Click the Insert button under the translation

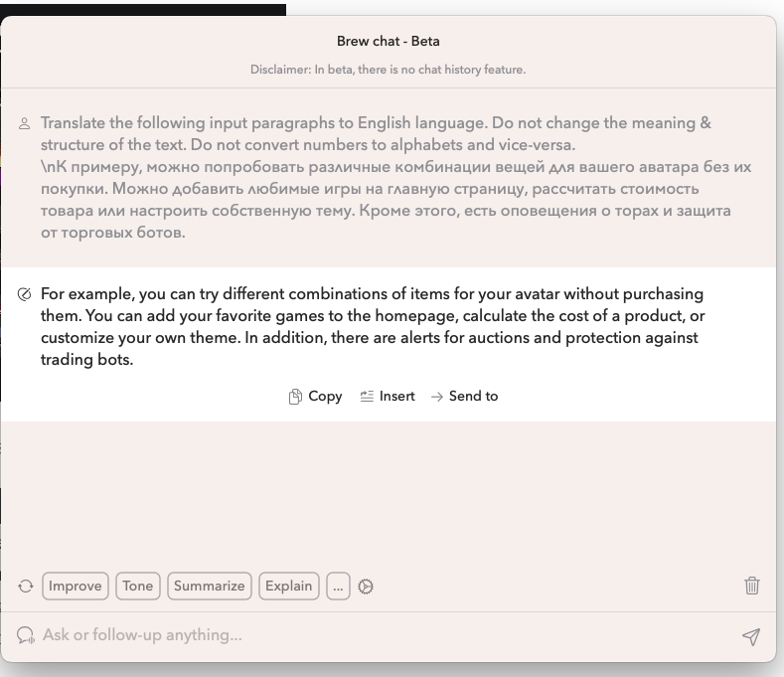pos(388,397)
